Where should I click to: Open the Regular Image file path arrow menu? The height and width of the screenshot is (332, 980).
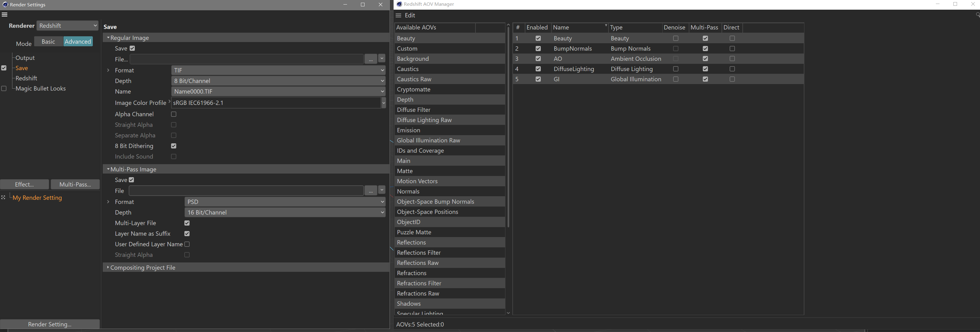(x=381, y=59)
